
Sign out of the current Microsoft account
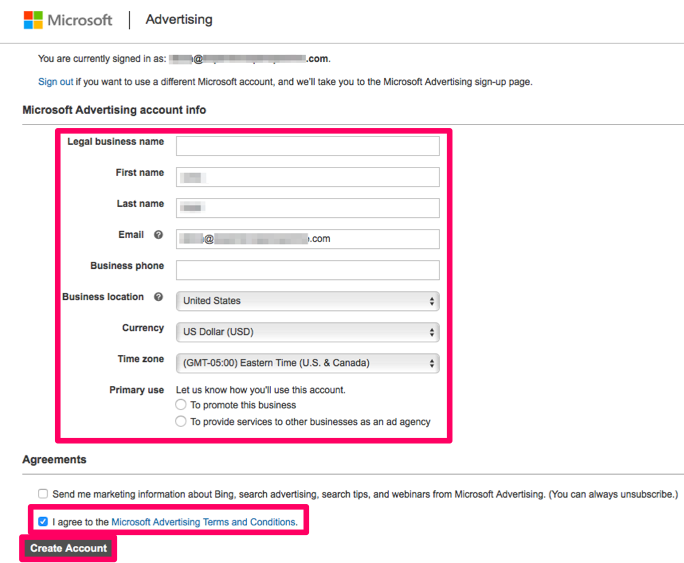point(55,82)
